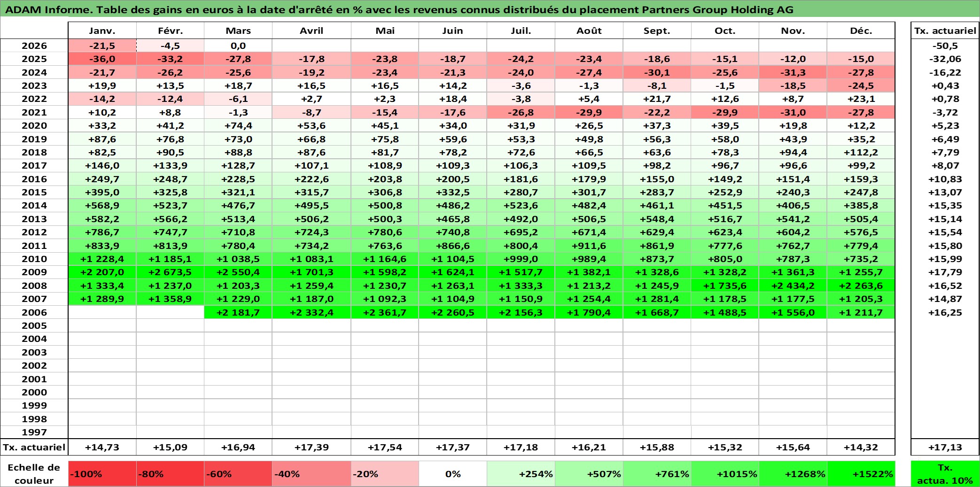
Task: Click the -20% pink color scale swatch
Action: point(385,474)
